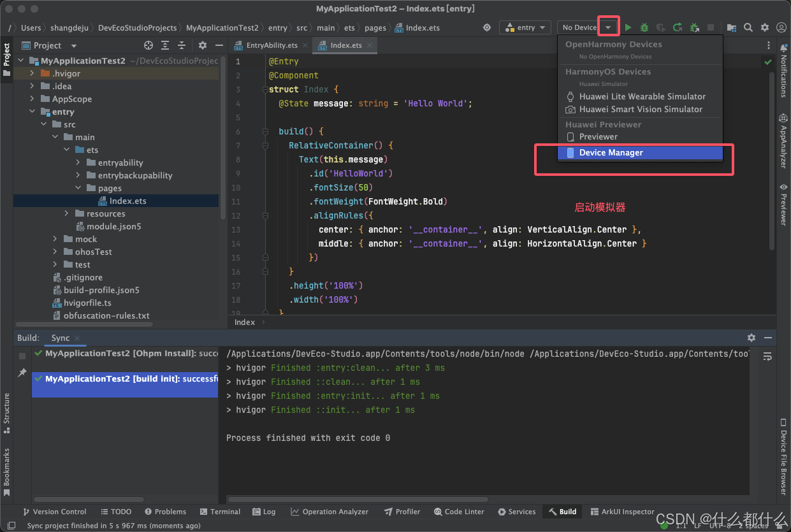Open the Profiler tool window
Screen dimensions: 791x532
[x=402, y=512]
